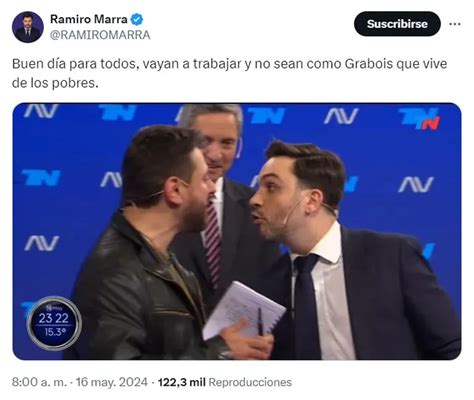Click the 122,3 mil Reproducciones count
The height and width of the screenshot is (400, 474).
click(x=225, y=382)
